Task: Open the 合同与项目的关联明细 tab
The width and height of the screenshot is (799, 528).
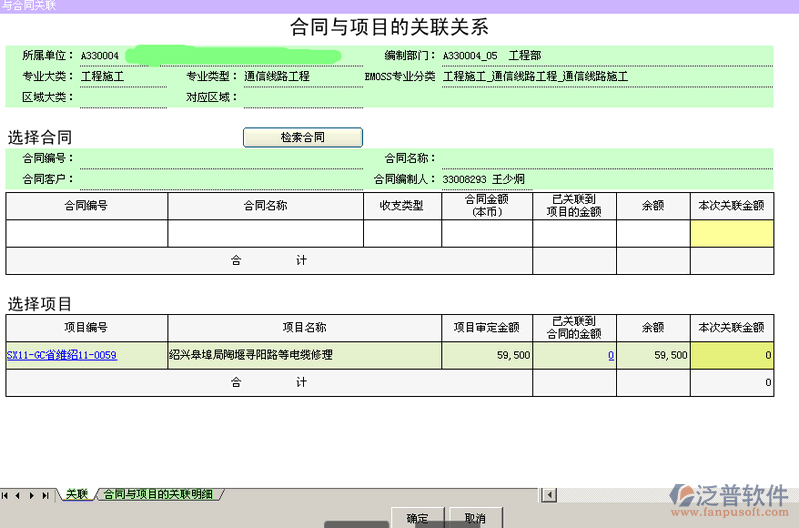Action: coord(158,494)
